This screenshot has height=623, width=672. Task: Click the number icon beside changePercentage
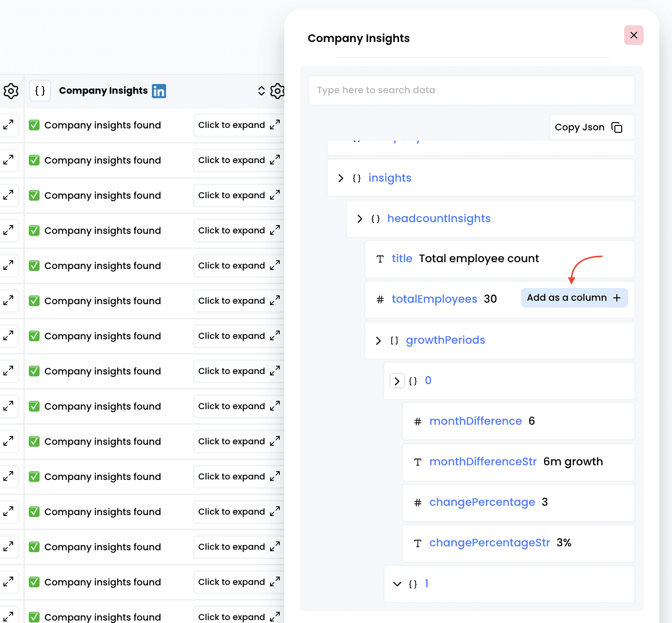[418, 503]
